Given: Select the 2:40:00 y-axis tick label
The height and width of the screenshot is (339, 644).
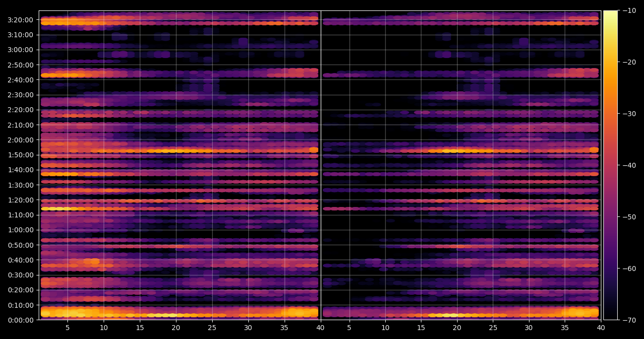Looking at the screenshot, I should [x=21, y=80].
